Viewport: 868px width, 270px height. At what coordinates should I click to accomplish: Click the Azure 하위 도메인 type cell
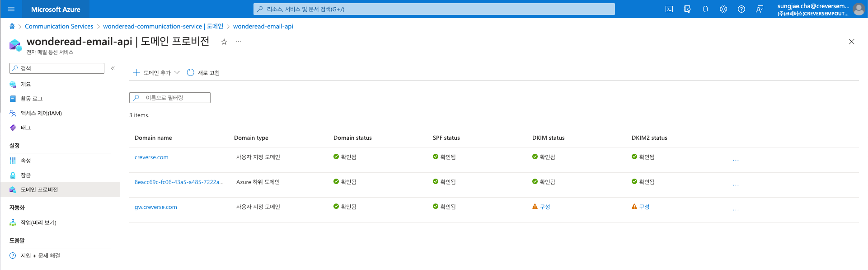click(x=258, y=182)
